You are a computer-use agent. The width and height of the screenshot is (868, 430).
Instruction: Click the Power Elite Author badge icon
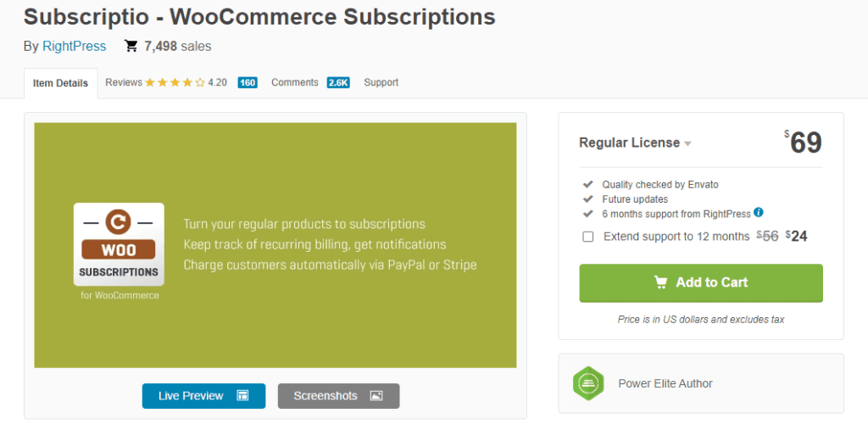(587, 383)
